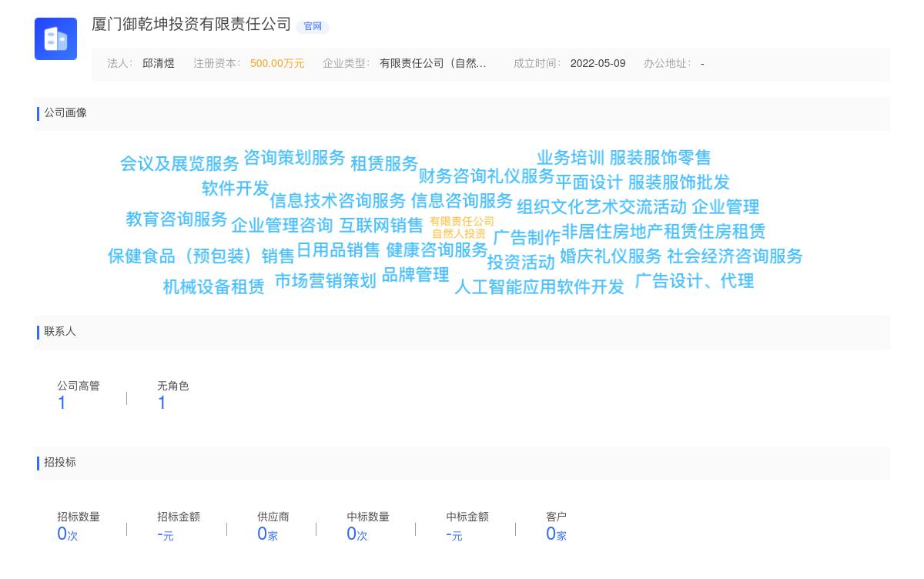This screenshot has width=924, height=579.
Task: Click word cloud tag 互联网销售
Action: (381, 226)
